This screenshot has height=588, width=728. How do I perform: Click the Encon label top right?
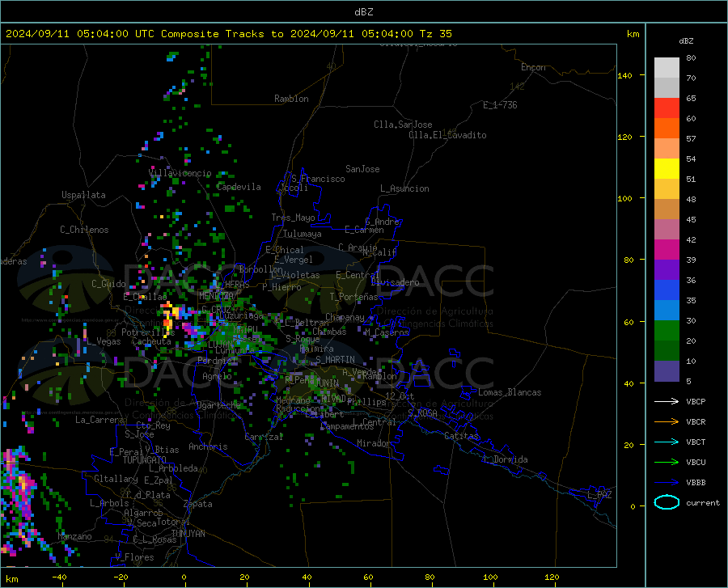coord(533,67)
